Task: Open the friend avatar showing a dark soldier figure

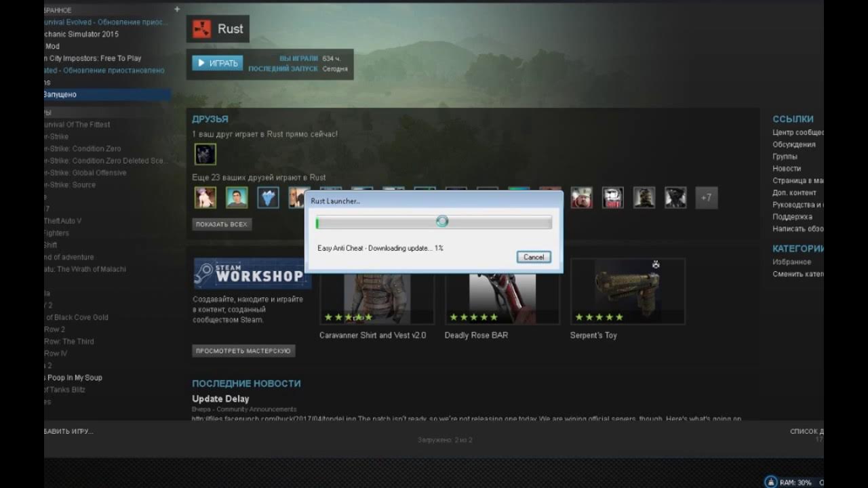Action: click(644, 197)
